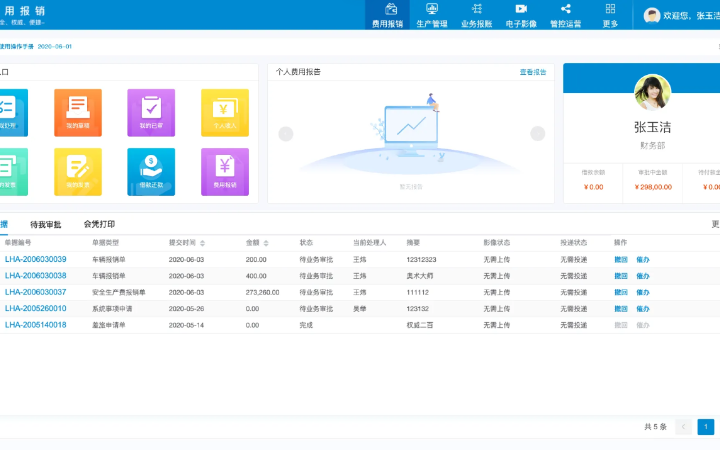Click 撤回 for LHA-2005260010
720x450 pixels.
click(x=621, y=309)
